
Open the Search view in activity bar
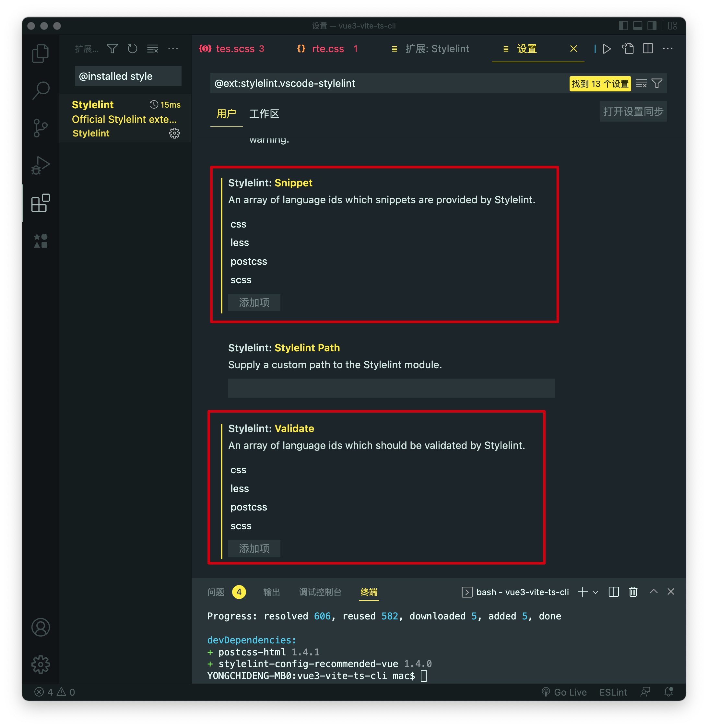tap(41, 90)
